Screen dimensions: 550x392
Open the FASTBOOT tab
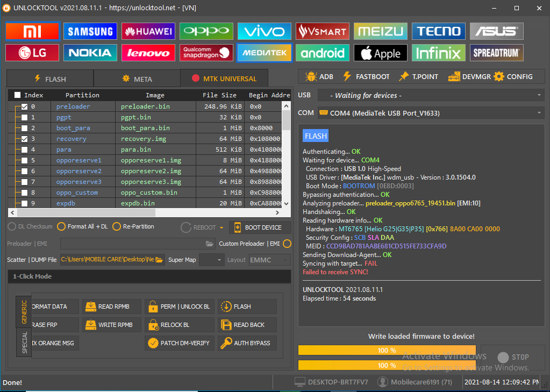366,76
